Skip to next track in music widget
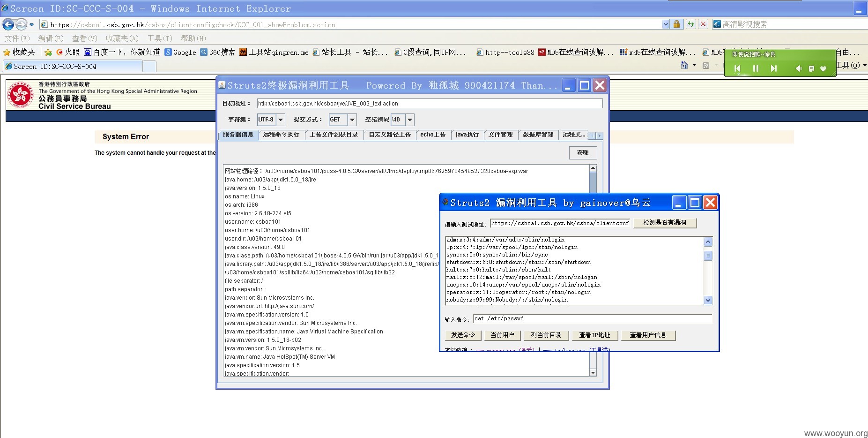The width and height of the screenshot is (868, 438). (773, 68)
